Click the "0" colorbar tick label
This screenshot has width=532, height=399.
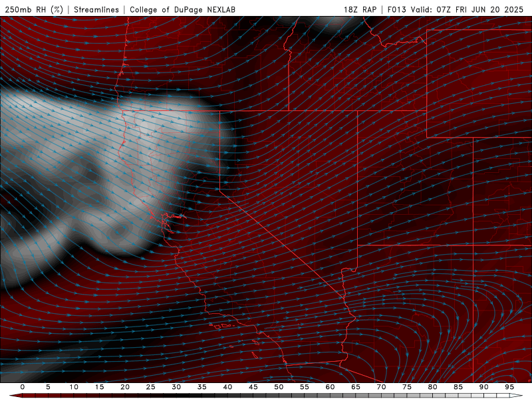click(23, 387)
